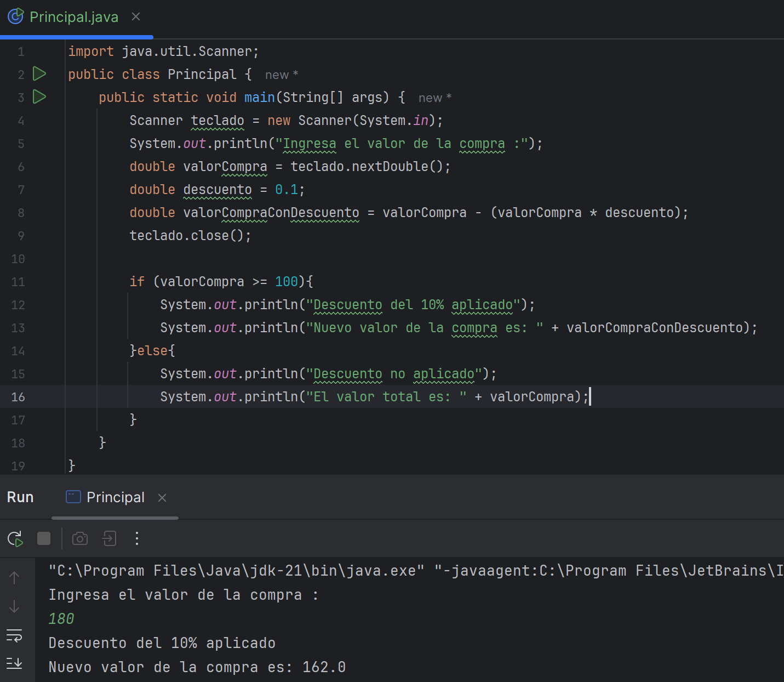Rerun Principal with the rerun icon
Viewport: 784px width, 682px height.
15,539
